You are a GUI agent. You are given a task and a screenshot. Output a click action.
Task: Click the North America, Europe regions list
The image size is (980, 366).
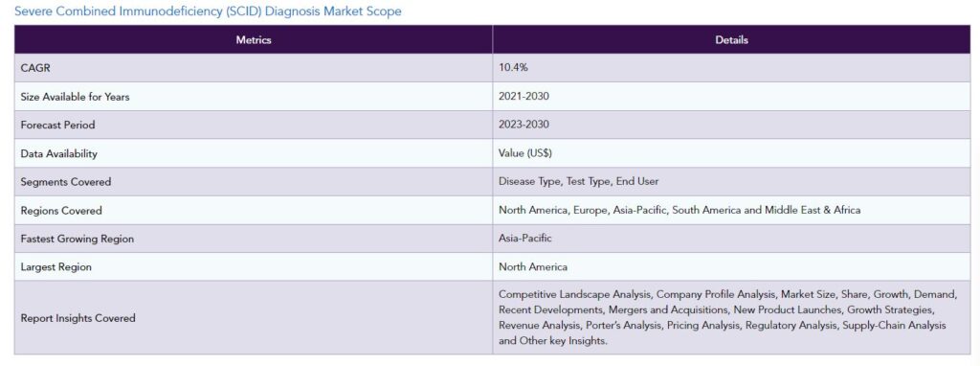click(x=679, y=210)
